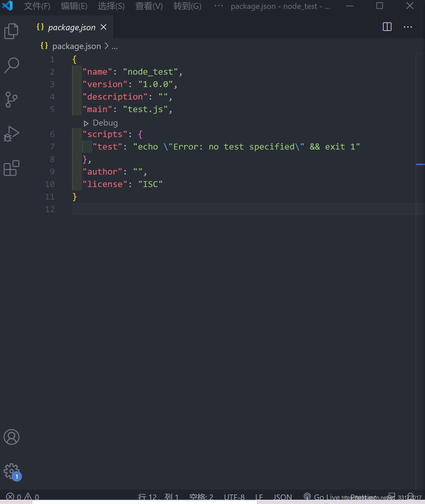This screenshot has width=425, height=504.
Task: Click the "scripts" key
Action: pyautogui.click(x=105, y=134)
